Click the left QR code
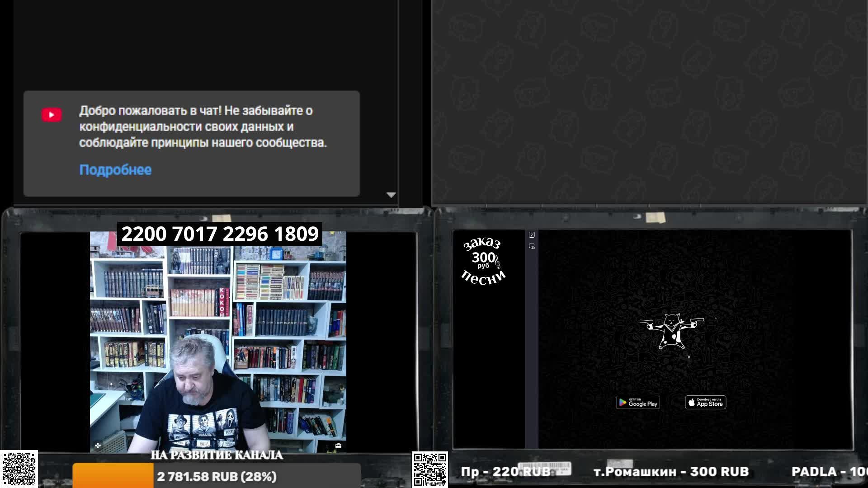Screen dimensions: 868x488 (x=19, y=469)
